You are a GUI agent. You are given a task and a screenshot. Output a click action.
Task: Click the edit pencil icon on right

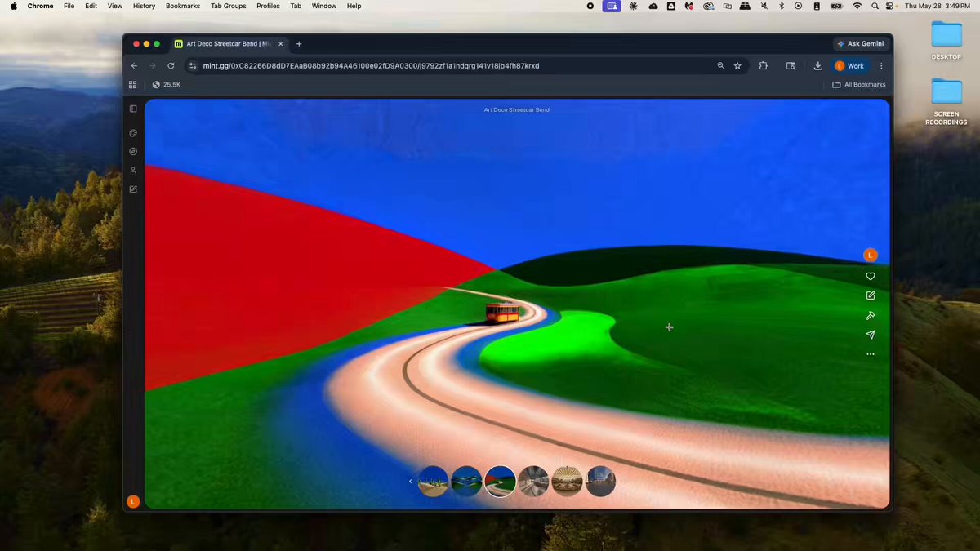(x=871, y=295)
